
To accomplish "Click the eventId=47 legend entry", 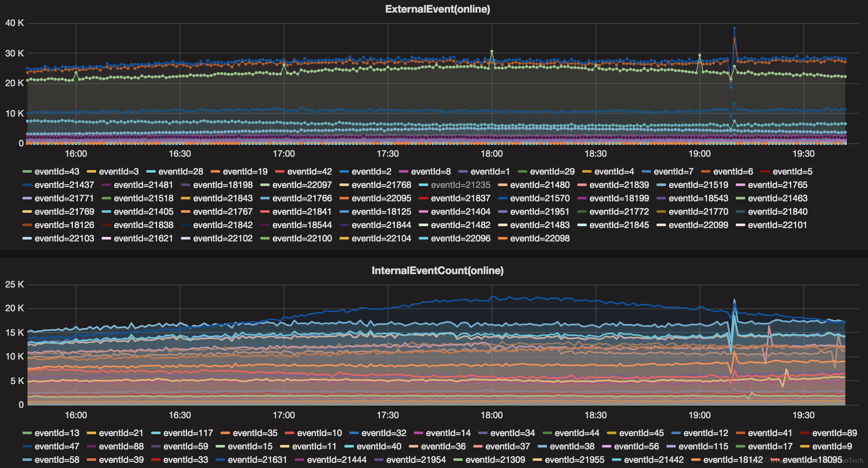I will [x=56, y=446].
